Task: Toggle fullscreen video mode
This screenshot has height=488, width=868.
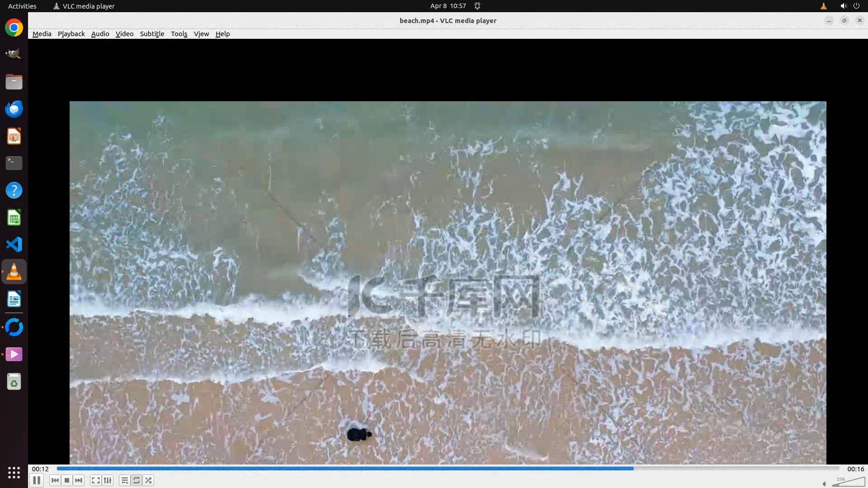Action: point(95,480)
